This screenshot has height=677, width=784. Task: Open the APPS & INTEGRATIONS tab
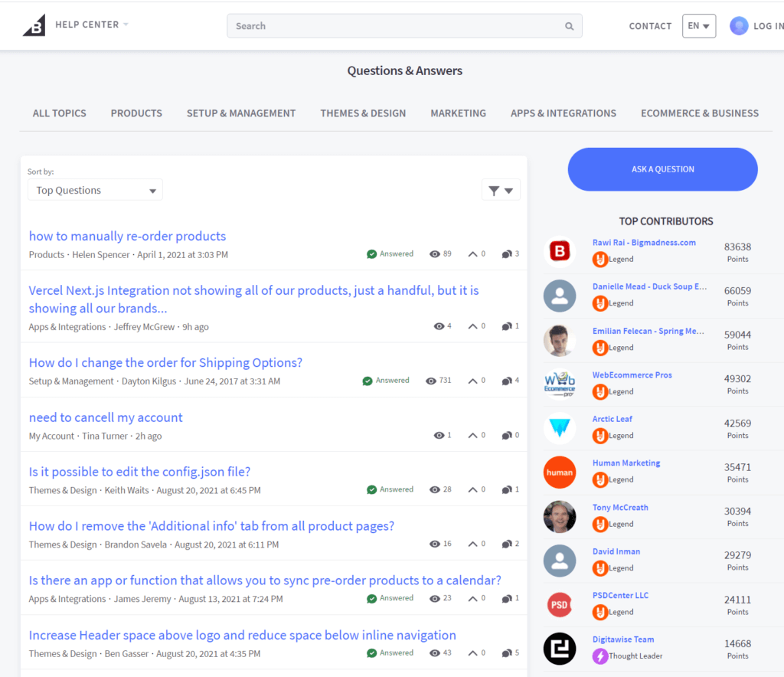tap(563, 113)
